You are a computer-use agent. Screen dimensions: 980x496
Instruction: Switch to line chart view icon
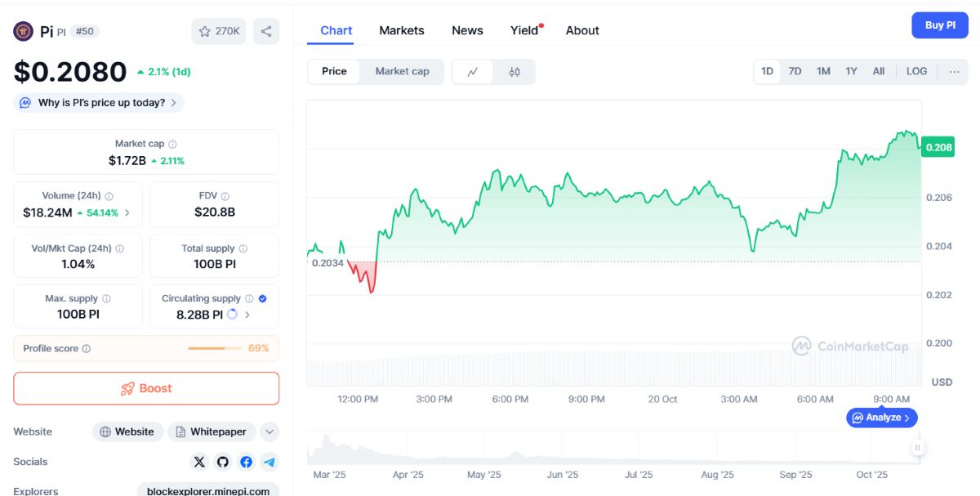[x=473, y=72]
